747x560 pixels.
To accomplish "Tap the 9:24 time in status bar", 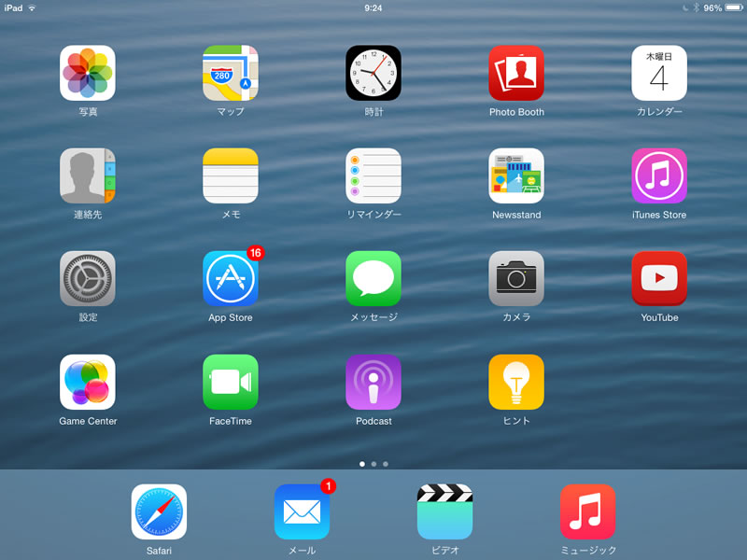I will pyautogui.click(x=373, y=8).
